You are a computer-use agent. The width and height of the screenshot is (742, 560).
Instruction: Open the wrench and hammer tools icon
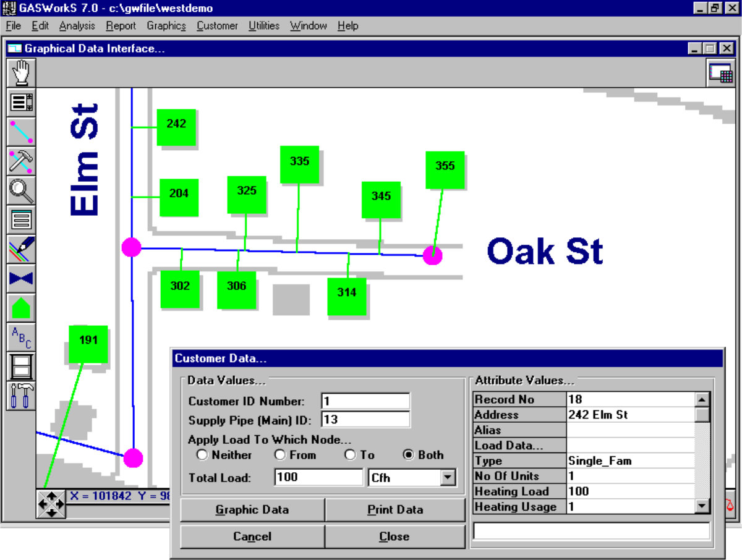tap(22, 396)
